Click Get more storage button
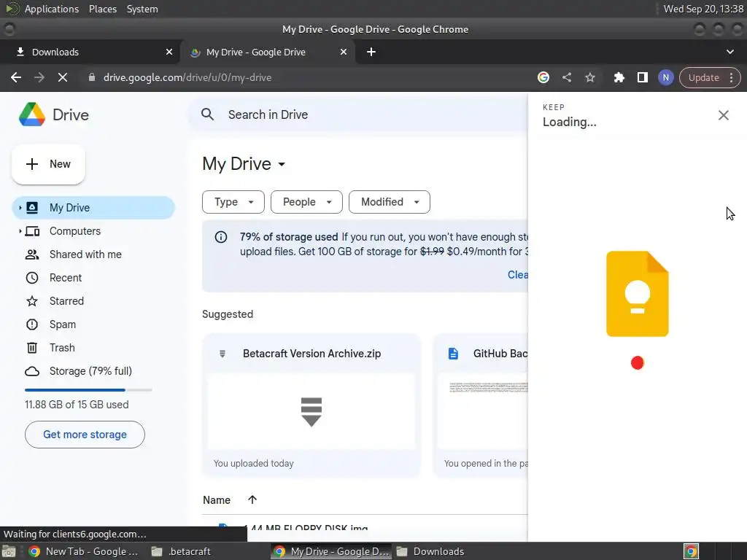747x560 pixels. click(85, 435)
